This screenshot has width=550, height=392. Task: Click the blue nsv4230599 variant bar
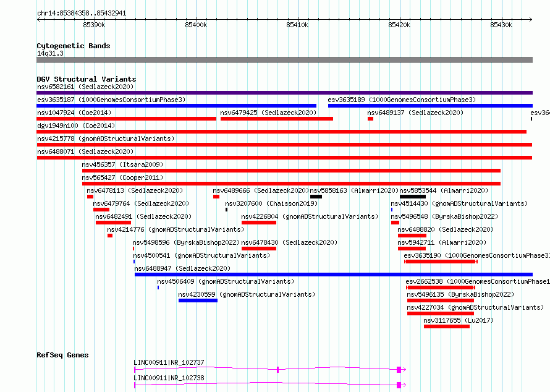point(198,300)
